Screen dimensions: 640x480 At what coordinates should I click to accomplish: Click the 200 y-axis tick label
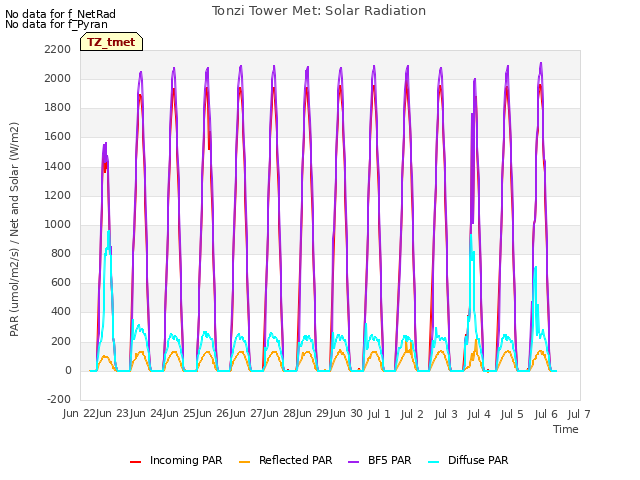[x=61, y=342]
